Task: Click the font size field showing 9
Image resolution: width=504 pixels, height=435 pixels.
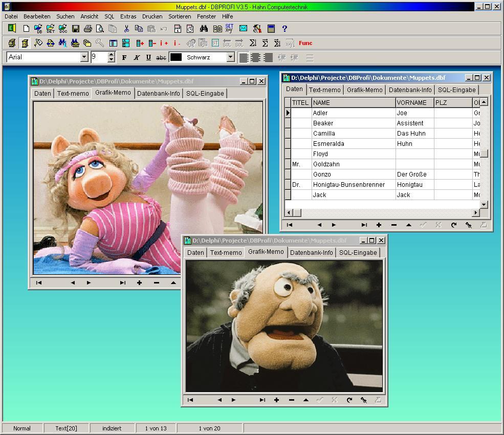Action: [x=100, y=57]
